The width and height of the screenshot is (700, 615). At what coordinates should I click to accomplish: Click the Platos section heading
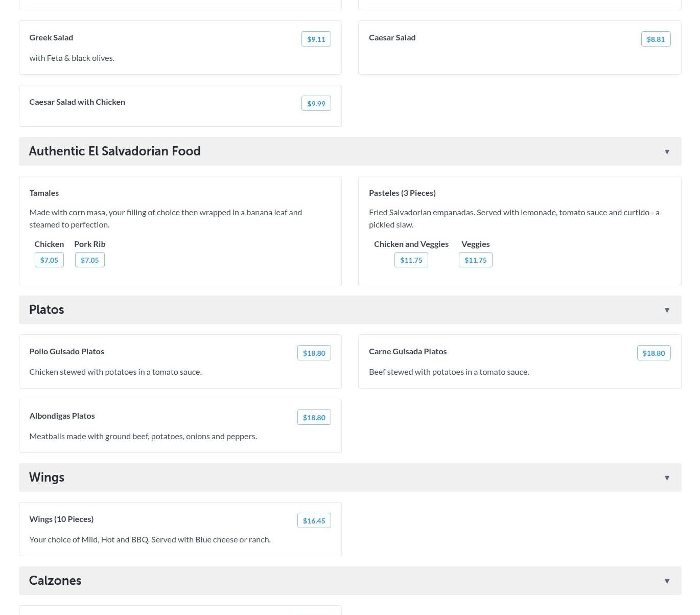[x=46, y=310]
